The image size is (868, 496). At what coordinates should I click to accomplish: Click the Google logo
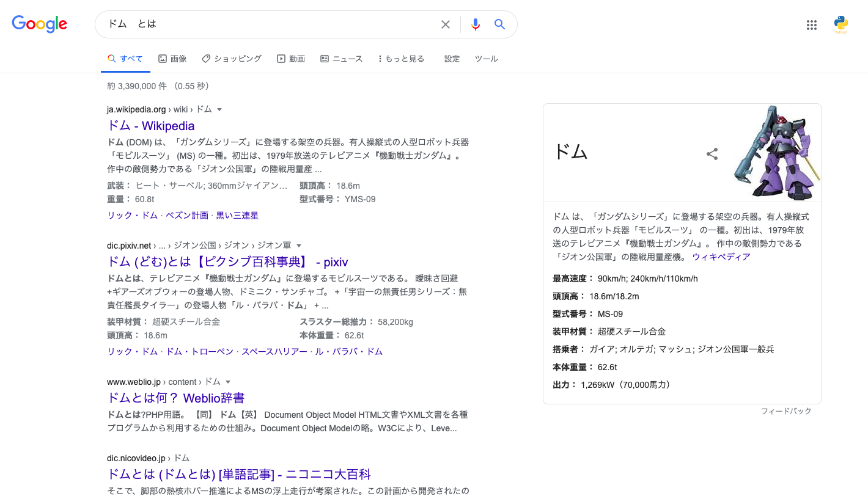click(x=40, y=24)
